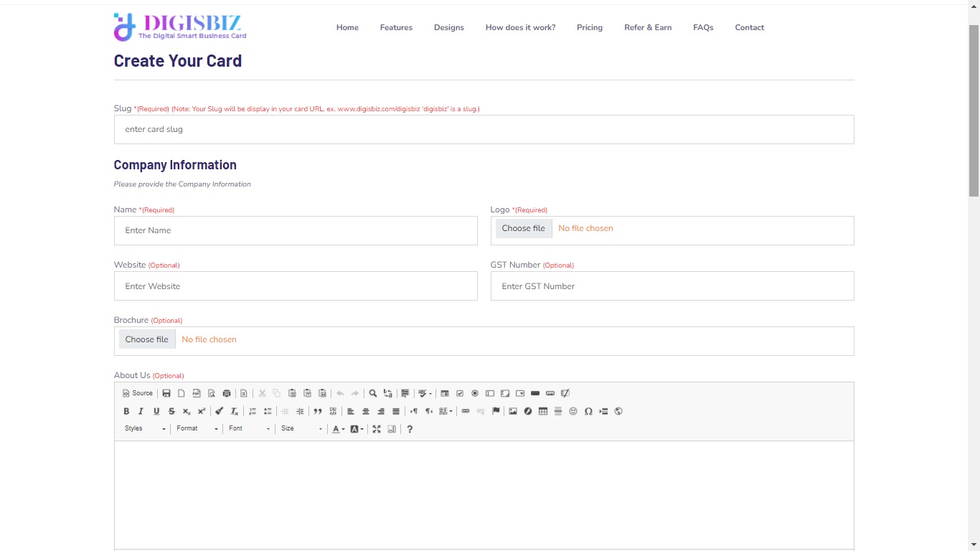This screenshot has width=980, height=551.
Task: Open the Font dropdown in editor
Action: point(249,429)
